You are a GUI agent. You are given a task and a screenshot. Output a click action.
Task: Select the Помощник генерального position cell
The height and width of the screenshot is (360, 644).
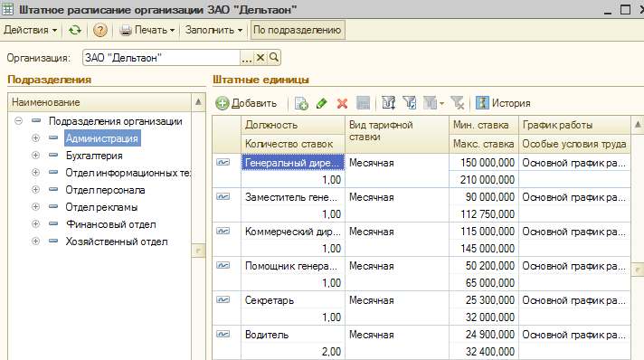coord(293,266)
